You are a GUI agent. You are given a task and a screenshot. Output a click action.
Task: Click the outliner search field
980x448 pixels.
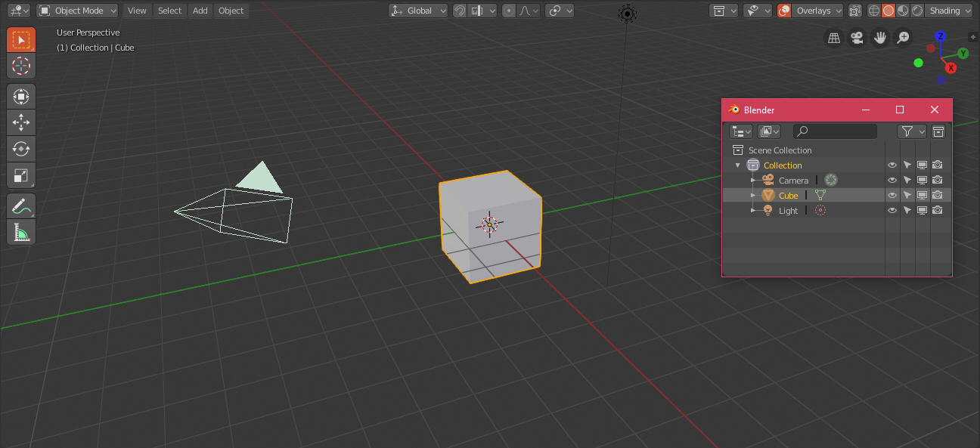[x=835, y=131]
